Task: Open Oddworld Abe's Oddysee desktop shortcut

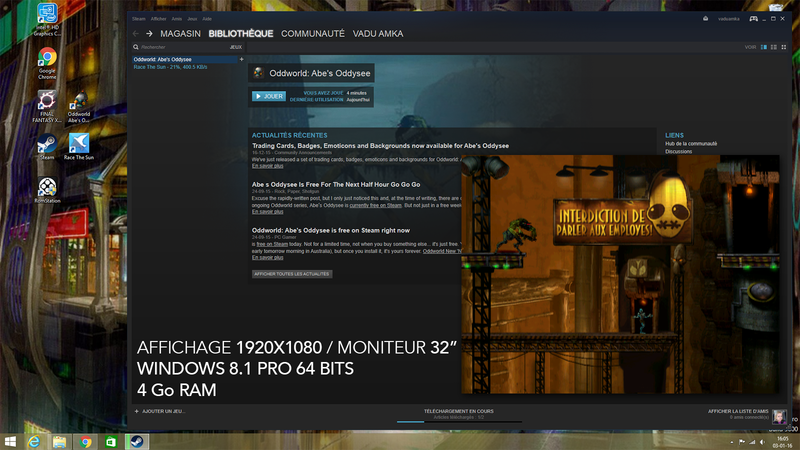Action: pos(79,107)
